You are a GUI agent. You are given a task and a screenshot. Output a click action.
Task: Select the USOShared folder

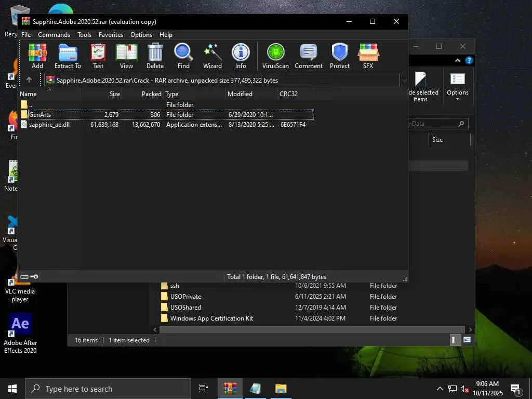pyautogui.click(x=185, y=308)
